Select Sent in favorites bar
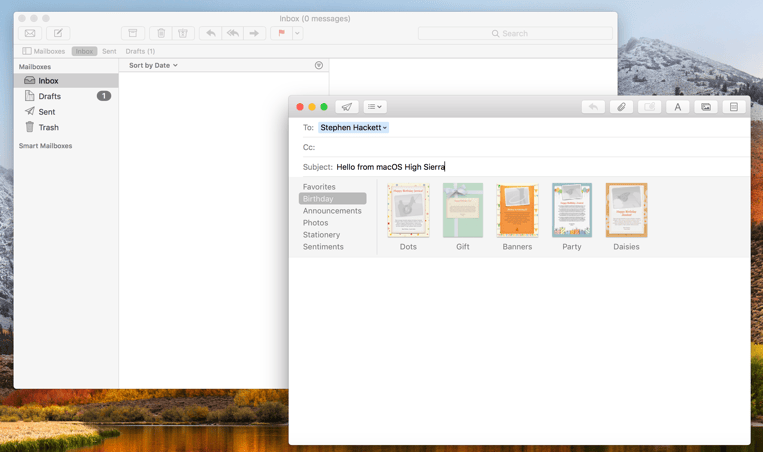This screenshot has height=452, width=763. [109, 51]
